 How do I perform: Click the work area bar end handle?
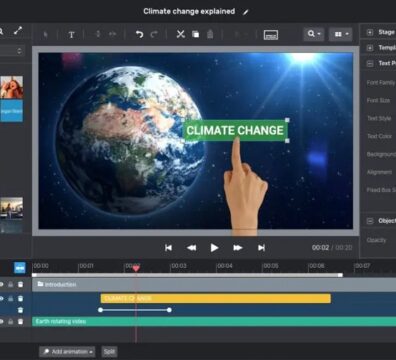[x=340, y=275]
